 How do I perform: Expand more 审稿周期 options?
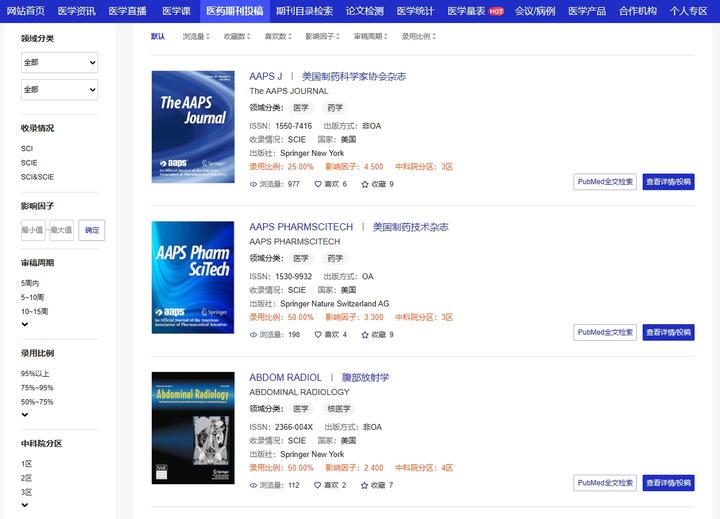25,324
